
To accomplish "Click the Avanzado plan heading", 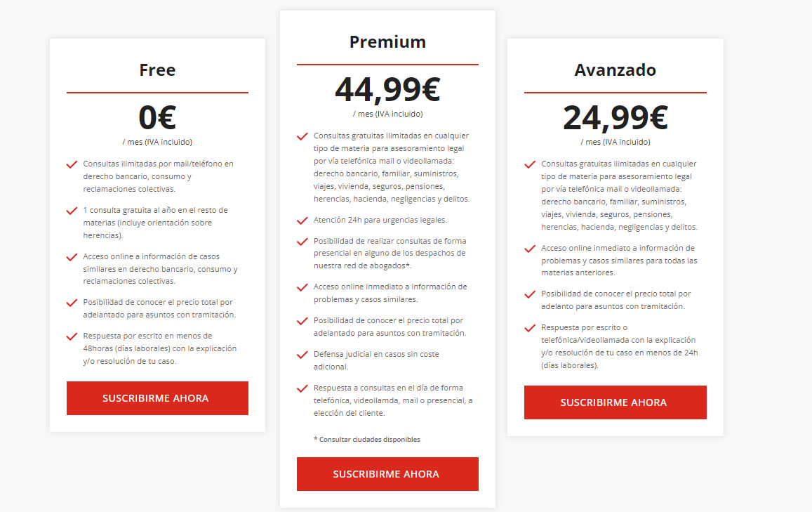I will coord(615,70).
